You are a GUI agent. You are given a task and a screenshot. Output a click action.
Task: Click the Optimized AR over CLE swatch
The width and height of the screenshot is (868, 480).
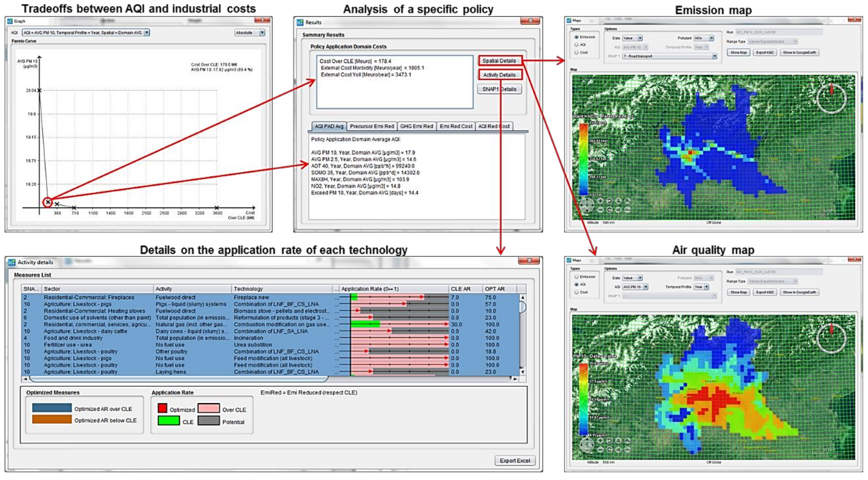pyautogui.click(x=52, y=408)
